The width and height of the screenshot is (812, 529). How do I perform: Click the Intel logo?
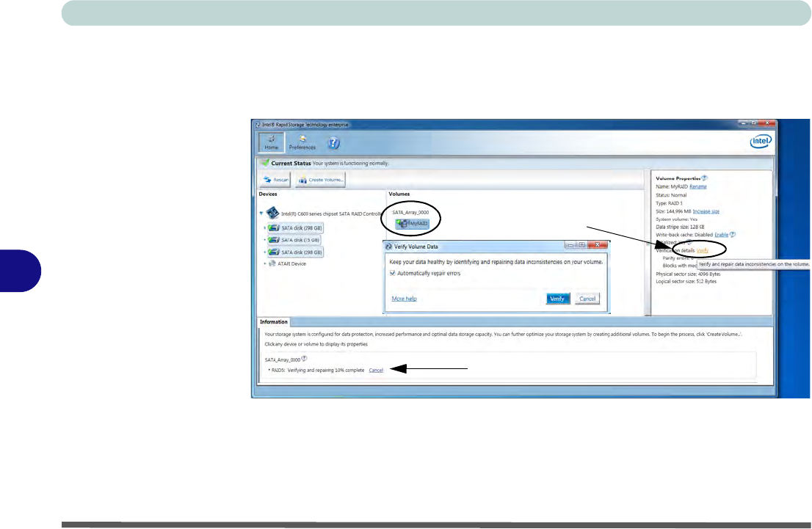(x=761, y=142)
